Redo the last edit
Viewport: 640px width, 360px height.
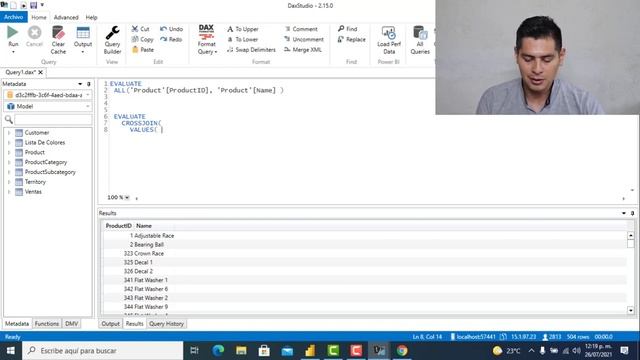(171, 39)
